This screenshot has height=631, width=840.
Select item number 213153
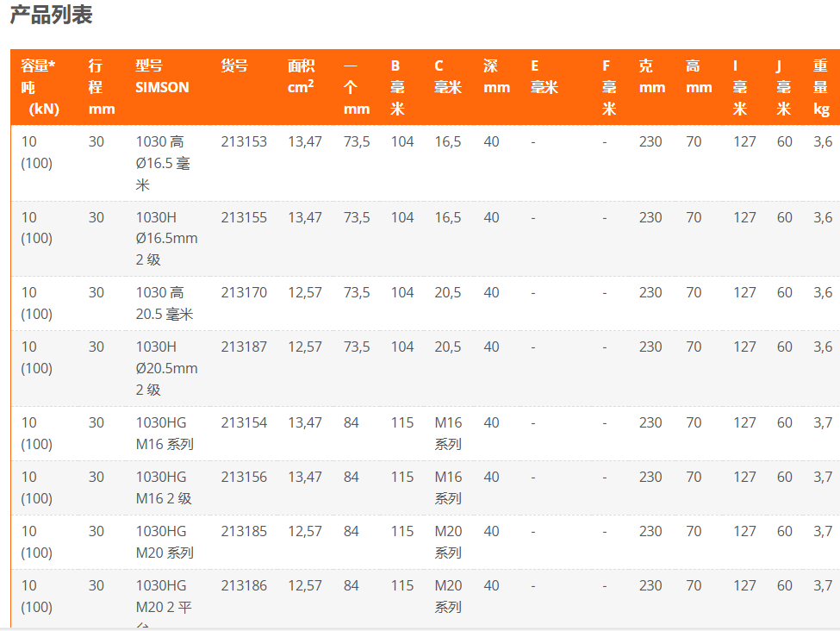pos(244,141)
